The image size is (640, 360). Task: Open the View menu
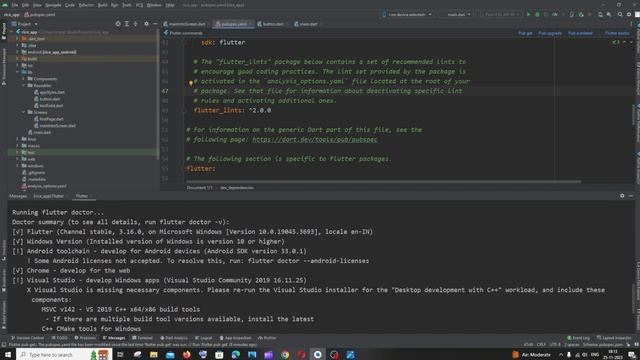[37, 5]
